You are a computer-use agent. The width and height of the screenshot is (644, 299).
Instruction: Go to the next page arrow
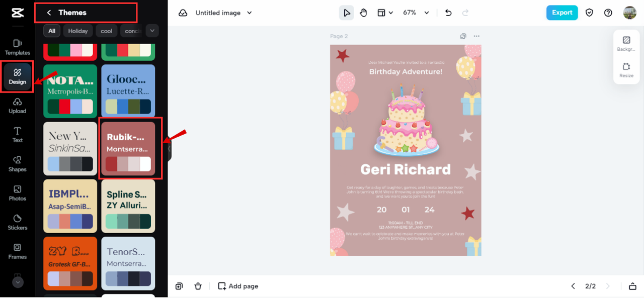pos(608,286)
